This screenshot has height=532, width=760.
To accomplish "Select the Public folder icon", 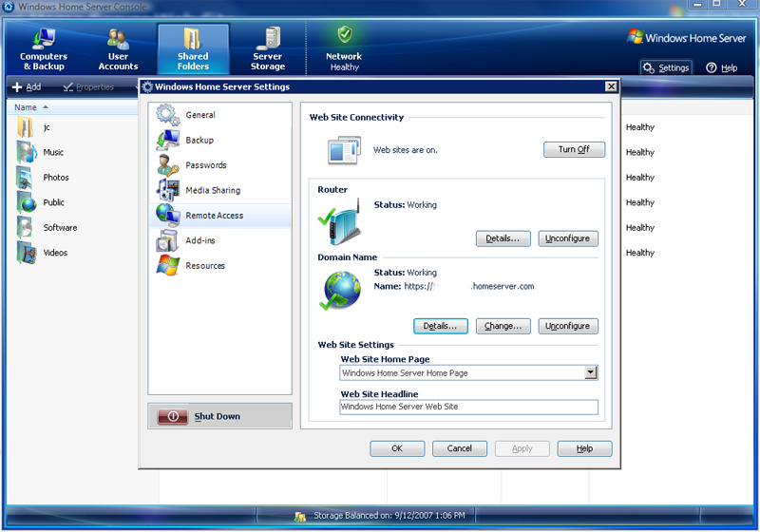I will point(27,202).
